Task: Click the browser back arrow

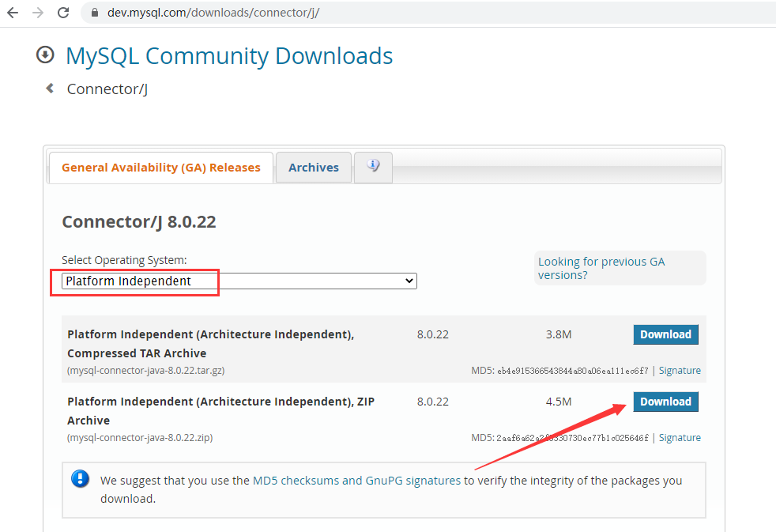Action: (x=14, y=13)
